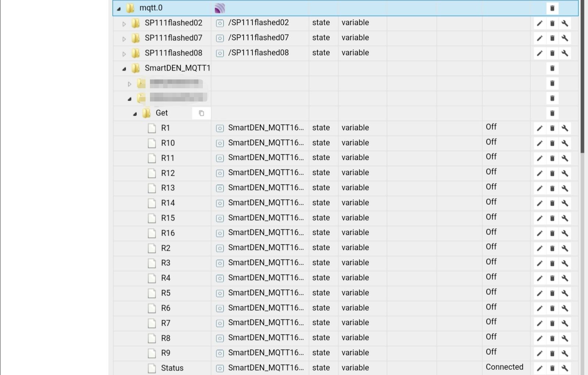Expand the SP111flashed07 folder

coord(124,39)
